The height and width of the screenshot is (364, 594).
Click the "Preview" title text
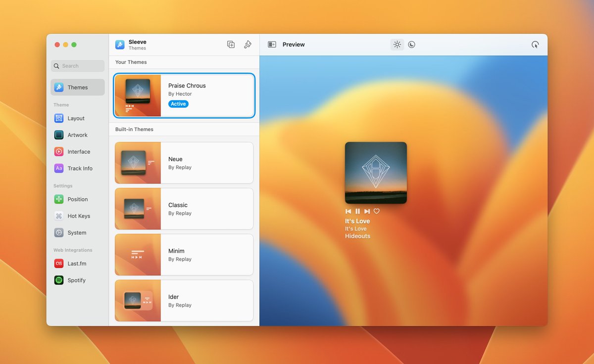coord(294,45)
